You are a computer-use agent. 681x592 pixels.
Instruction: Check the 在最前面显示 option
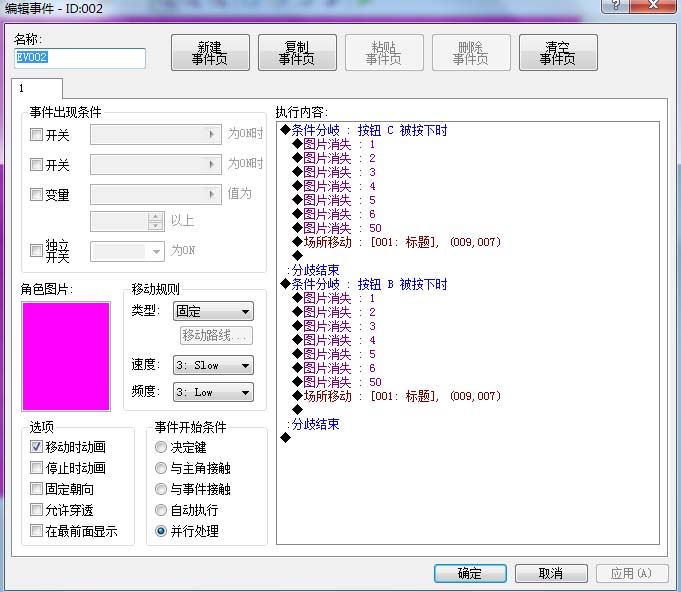pyautogui.click(x=36, y=531)
